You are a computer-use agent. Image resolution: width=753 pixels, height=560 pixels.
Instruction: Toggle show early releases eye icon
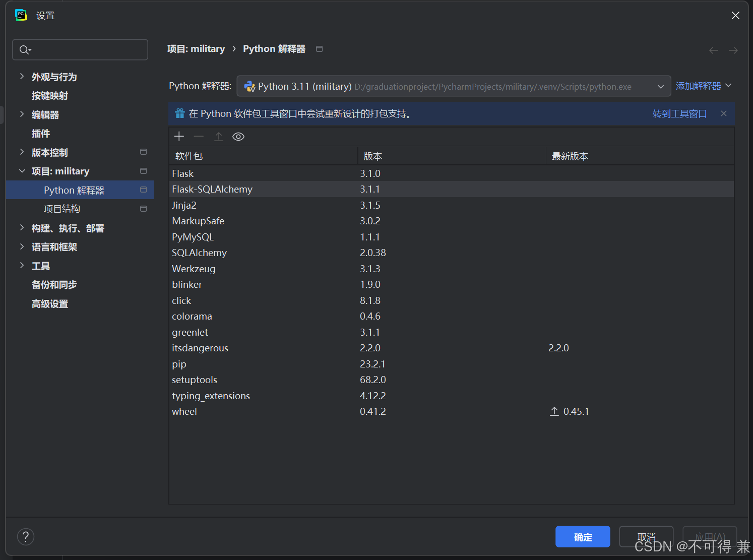(x=238, y=137)
